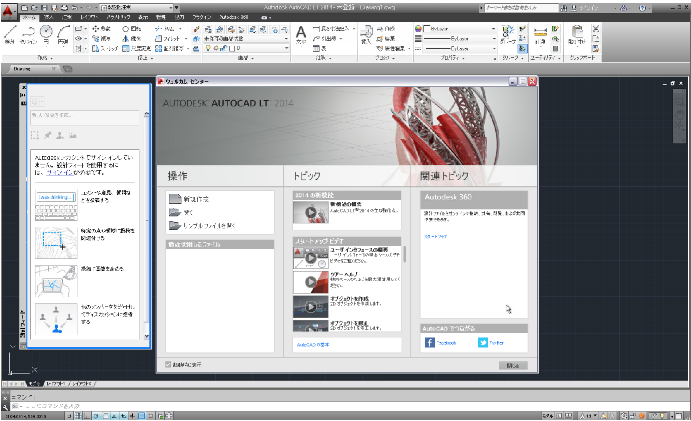Open the Facebook link

[x=441, y=343]
